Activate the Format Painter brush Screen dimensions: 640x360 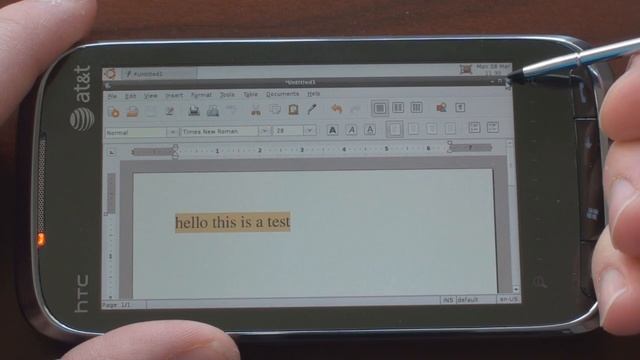pyautogui.click(x=312, y=109)
